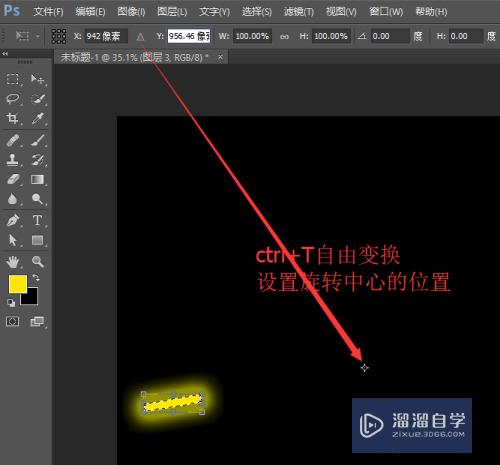Viewport: 500px width, 465px height.
Task: Select the Move tool
Action: point(37,79)
